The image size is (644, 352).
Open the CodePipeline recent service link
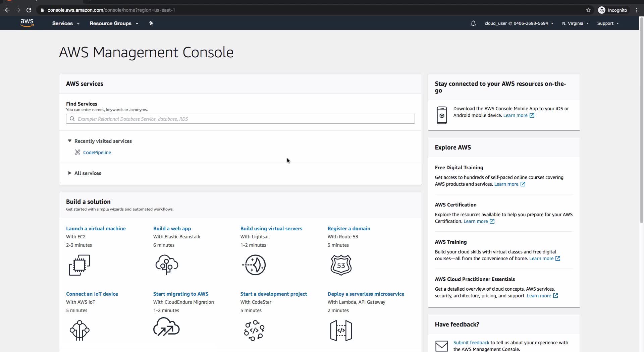[97, 153]
